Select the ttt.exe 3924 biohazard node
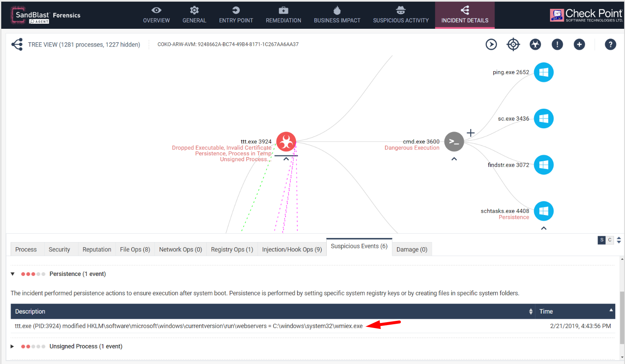The width and height of the screenshot is (625, 364). point(286,142)
